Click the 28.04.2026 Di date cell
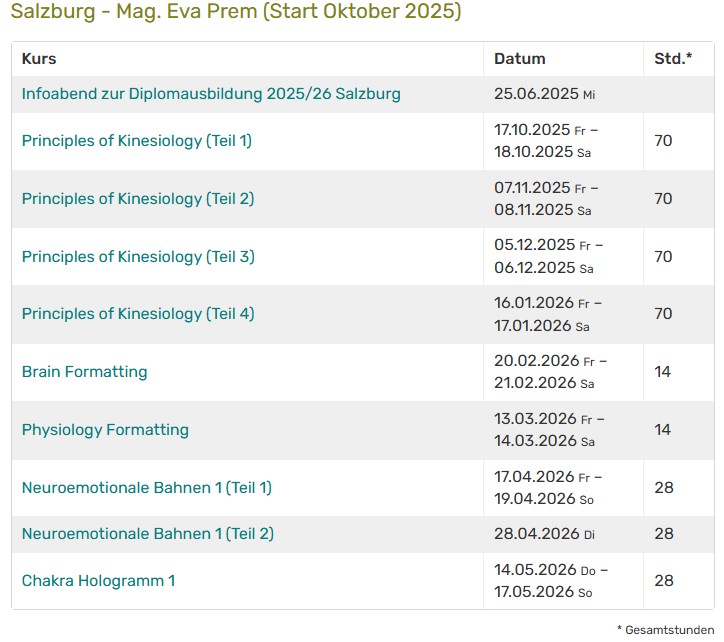724x642 pixels. (x=537, y=534)
